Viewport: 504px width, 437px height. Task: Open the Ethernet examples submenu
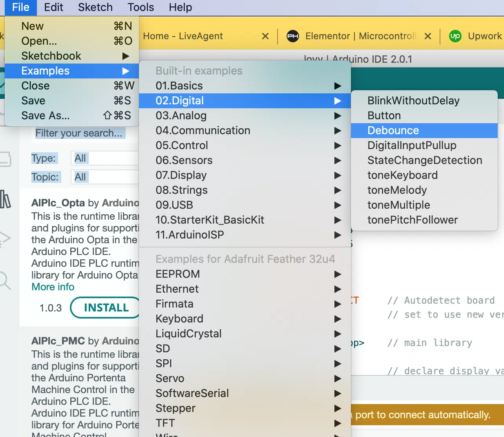245,289
